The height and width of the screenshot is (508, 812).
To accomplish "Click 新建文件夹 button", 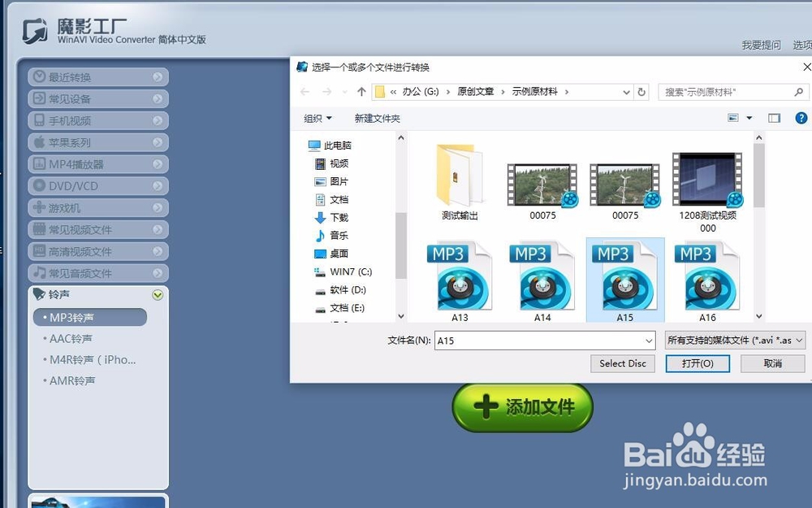I will 377,119.
